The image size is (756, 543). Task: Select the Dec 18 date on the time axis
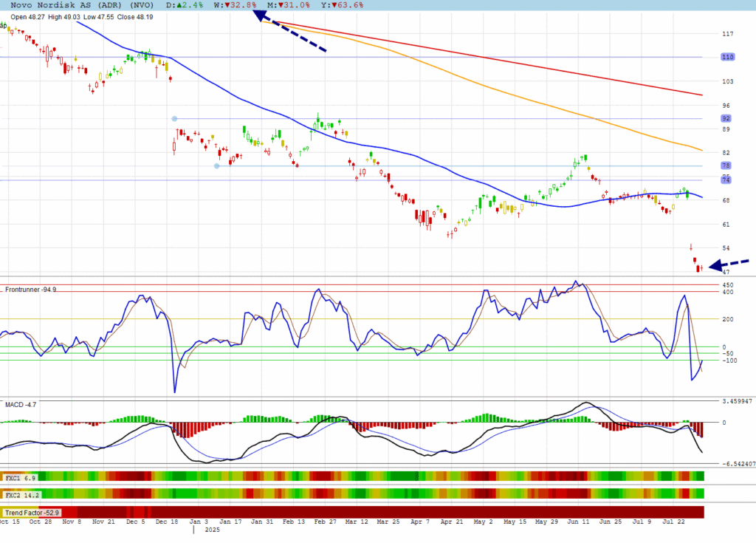point(167,522)
